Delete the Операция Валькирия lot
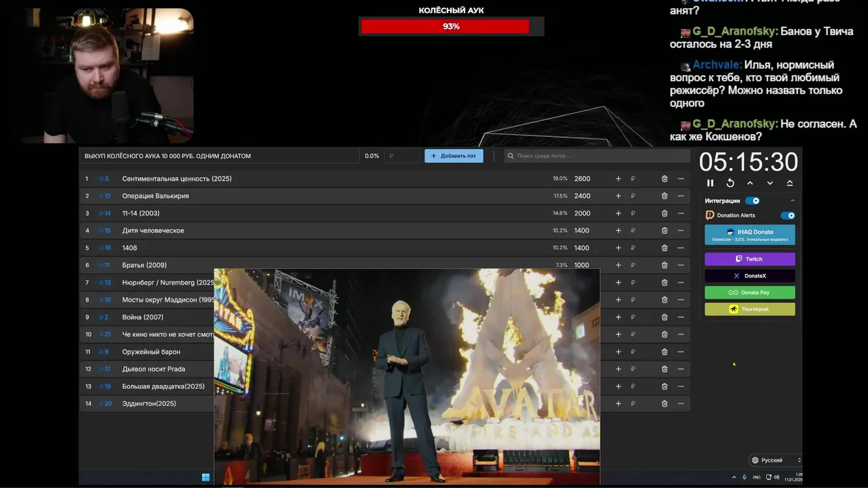This screenshot has height=488, width=868. click(665, 196)
